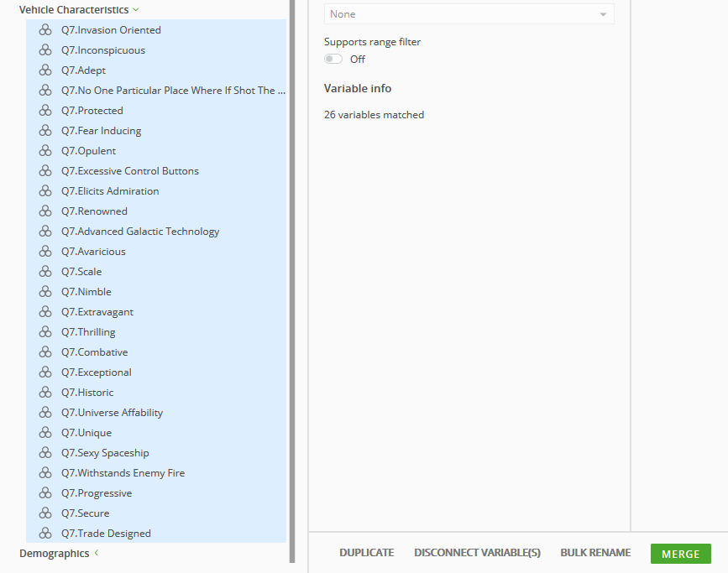This screenshot has width=728, height=573.
Task: Click the icon beside Q7.No One Particular Place
Action: click(45, 90)
